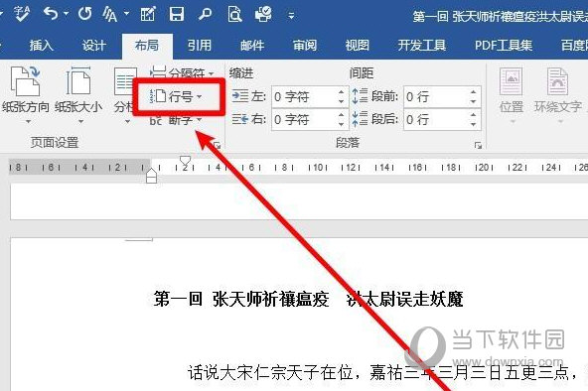Open the undo history dropdown arrow
Screen dimensions: 588x391
(x=67, y=14)
